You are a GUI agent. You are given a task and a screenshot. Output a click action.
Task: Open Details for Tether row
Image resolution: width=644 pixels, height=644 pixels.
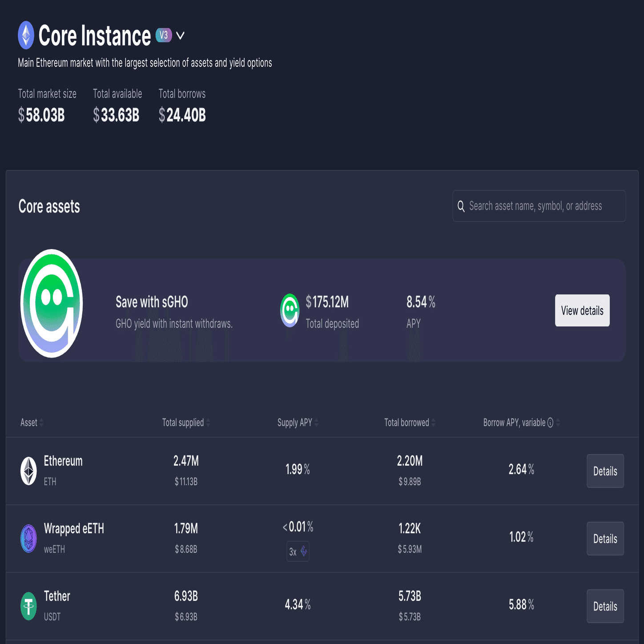coord(605,606)
